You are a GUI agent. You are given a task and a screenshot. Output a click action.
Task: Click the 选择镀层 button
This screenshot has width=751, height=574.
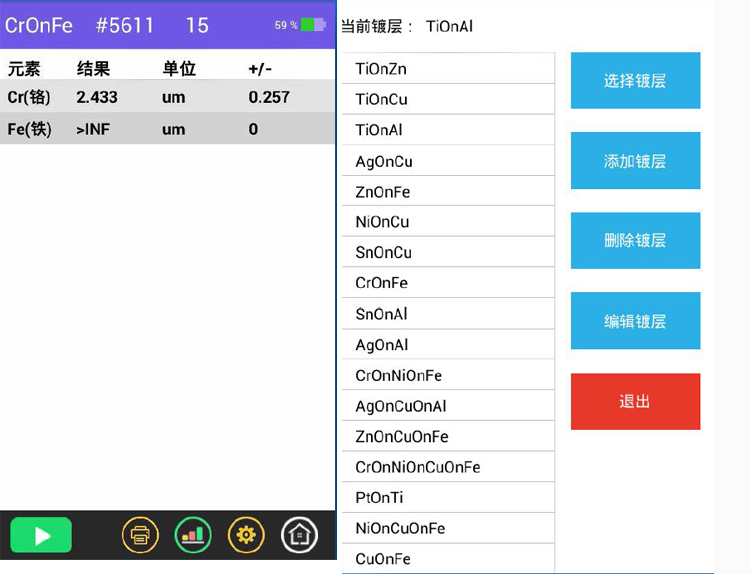coord(635,81)
